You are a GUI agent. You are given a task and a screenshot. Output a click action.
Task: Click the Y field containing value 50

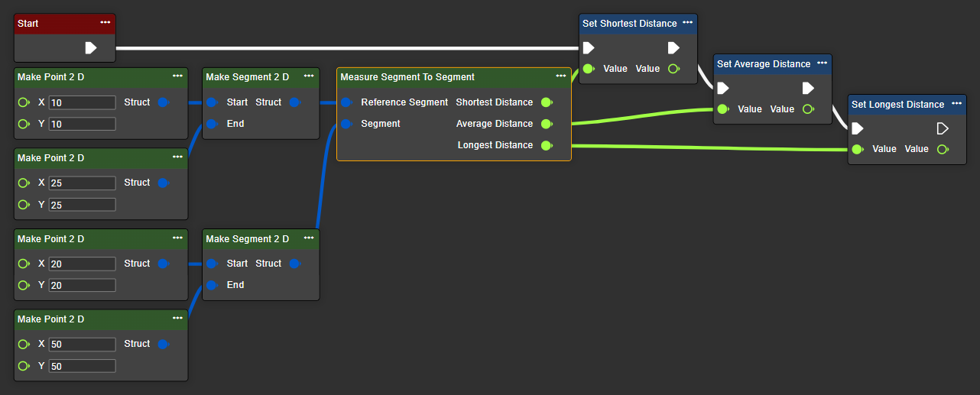82,366
